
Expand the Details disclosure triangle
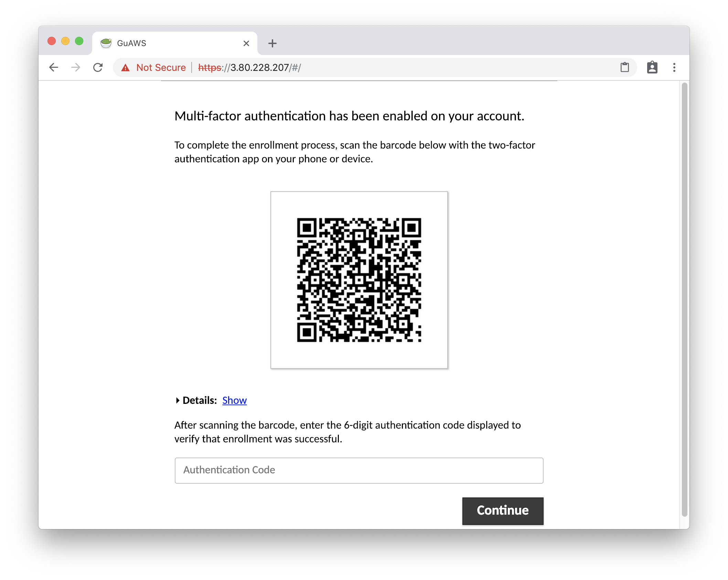[178, 400]
